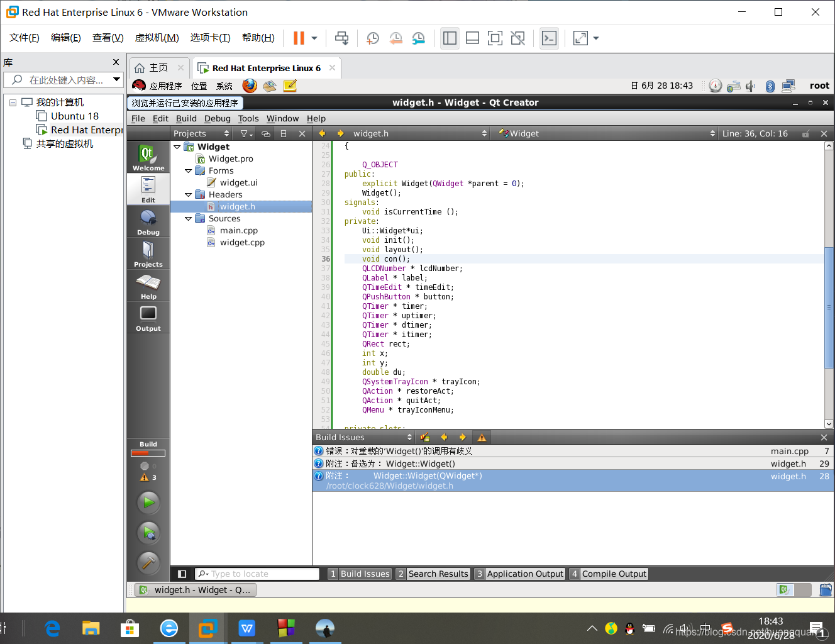Click the Bluetooth icon in GNOME panel
This screenshot has height=644, width=835.
pos(770,86)
